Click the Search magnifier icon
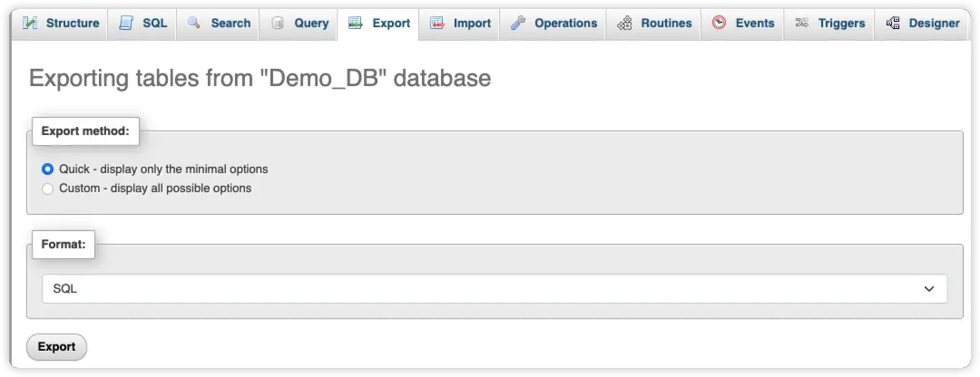The width and height of the screenshot is (980, 377). pos(194,23)
